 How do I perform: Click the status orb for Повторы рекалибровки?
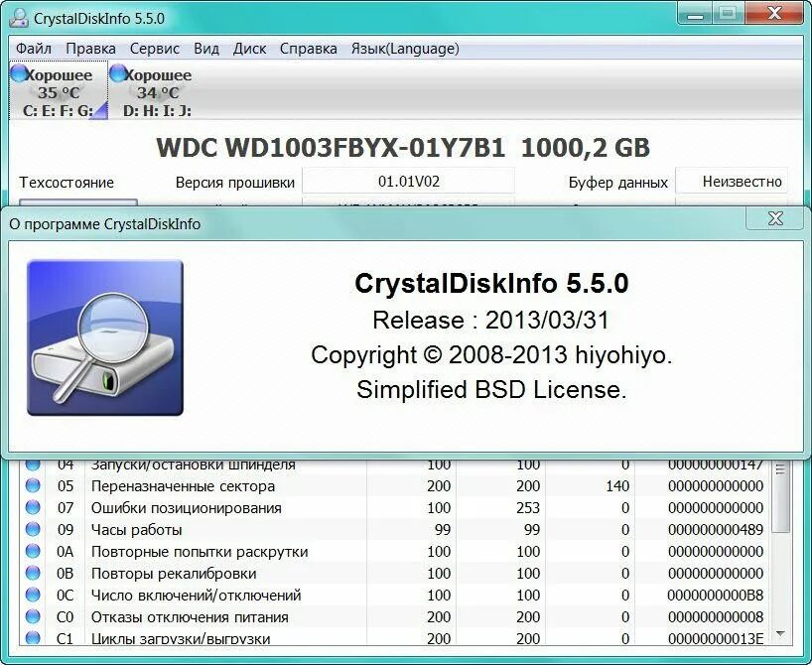(x=33, y=573)
